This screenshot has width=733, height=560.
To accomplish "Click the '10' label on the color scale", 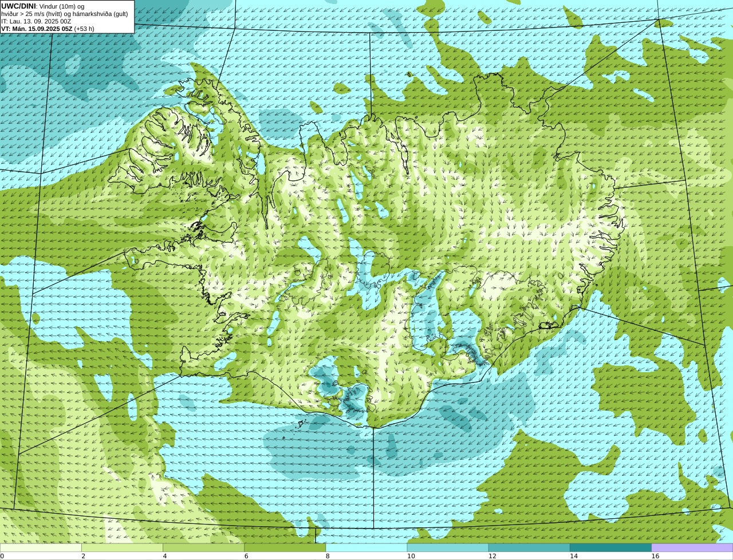I will 411,556.
